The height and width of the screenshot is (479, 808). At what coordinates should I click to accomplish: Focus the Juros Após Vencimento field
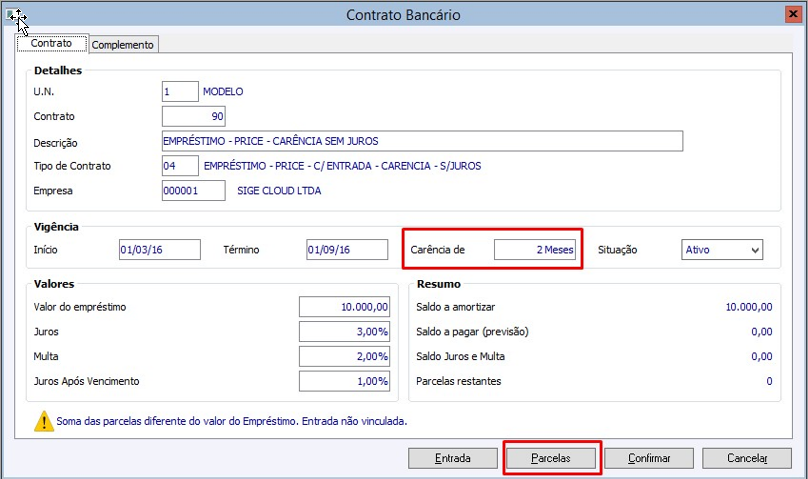click(x=344, y=381)
